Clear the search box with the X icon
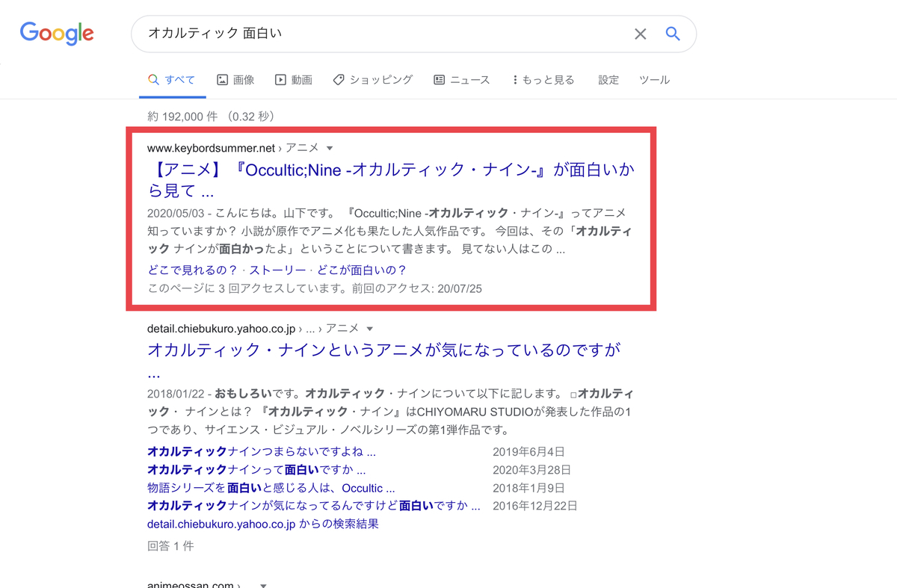897x588 pixels. click(x=640, y=34)
